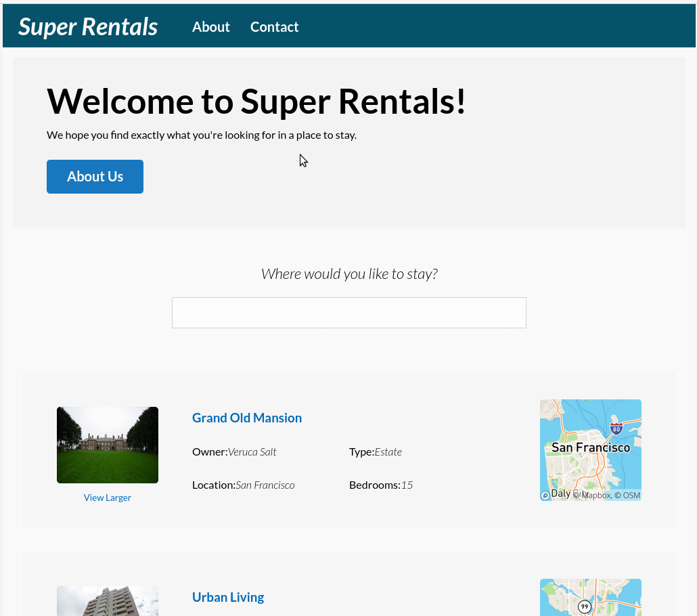
Task: Click the Urban Living building photo
Action: pos(108,601)
